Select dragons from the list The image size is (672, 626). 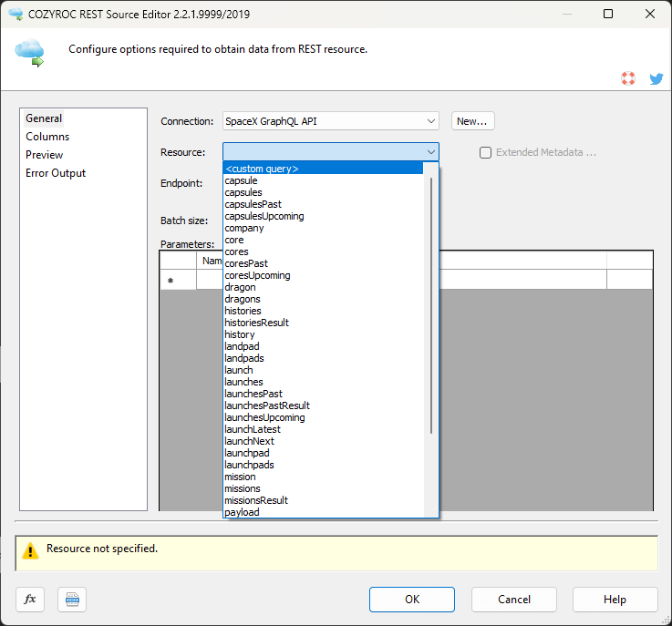click(x=323, y=299)
